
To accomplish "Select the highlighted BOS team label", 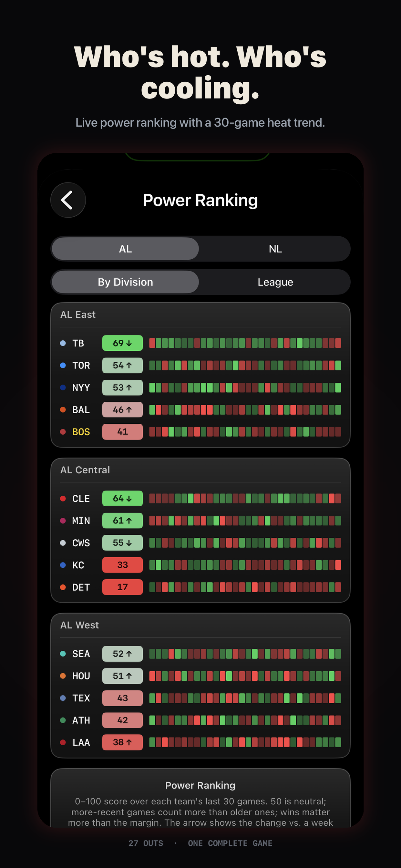I will (81, 432).
